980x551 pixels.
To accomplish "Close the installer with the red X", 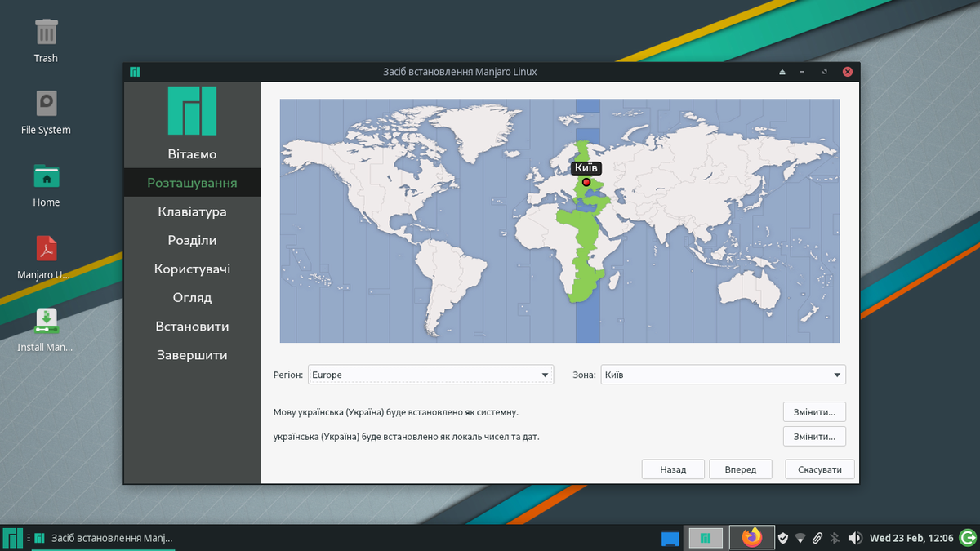I will coord(847,72).
